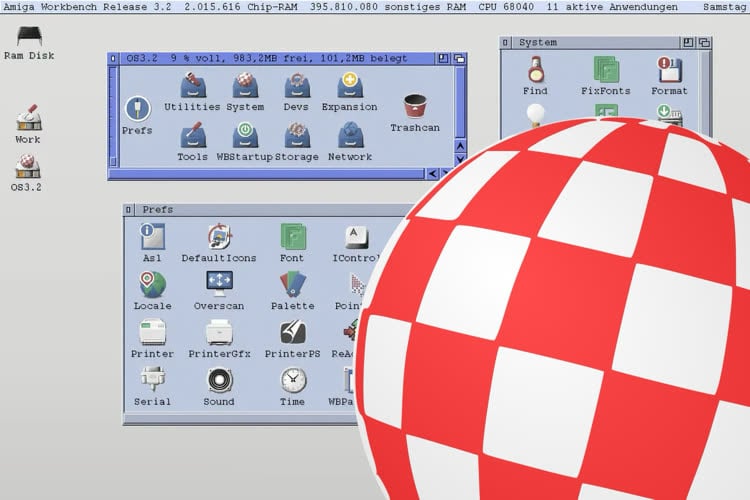Viewport: 750px width, 500px height.
Task: Click the Prefs window title bar
Action: pos(273,210)
